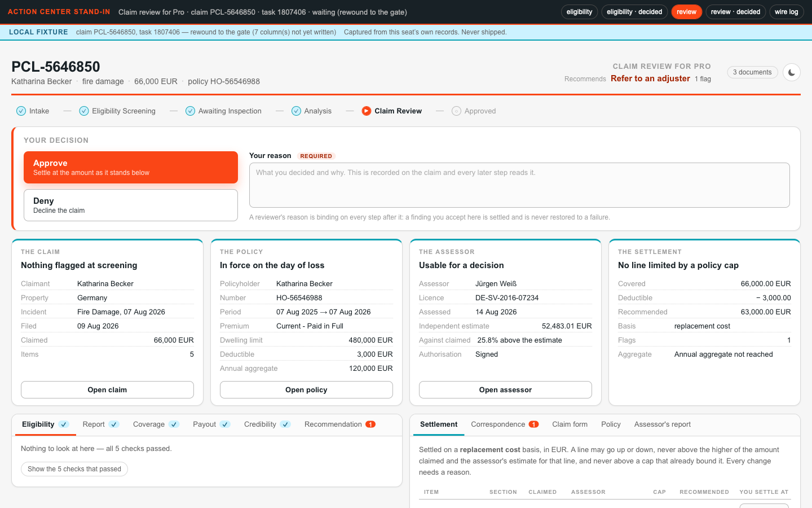Switch to the eligibility fixture state
The height and width of the screenshot is (508, 812).
(579, 12)
